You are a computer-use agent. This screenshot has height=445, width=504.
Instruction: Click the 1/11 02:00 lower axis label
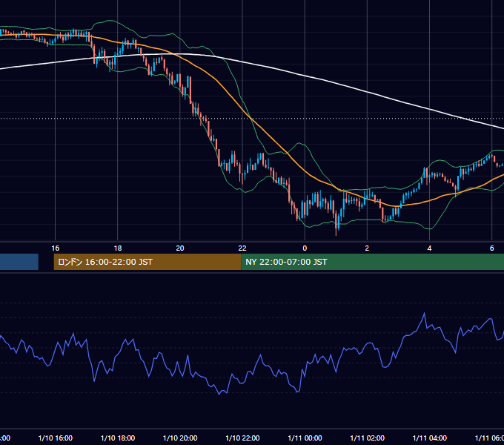click(x=367, y=438)
